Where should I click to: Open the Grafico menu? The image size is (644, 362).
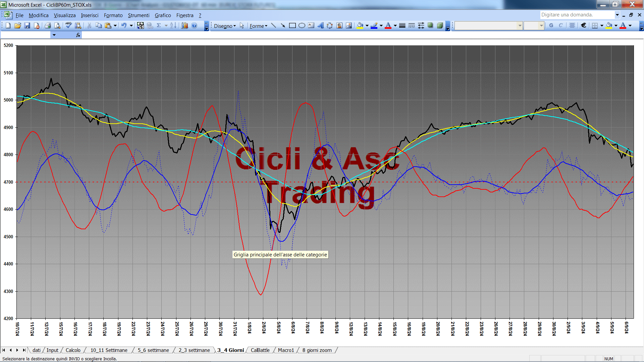click(x=163, y=15)
